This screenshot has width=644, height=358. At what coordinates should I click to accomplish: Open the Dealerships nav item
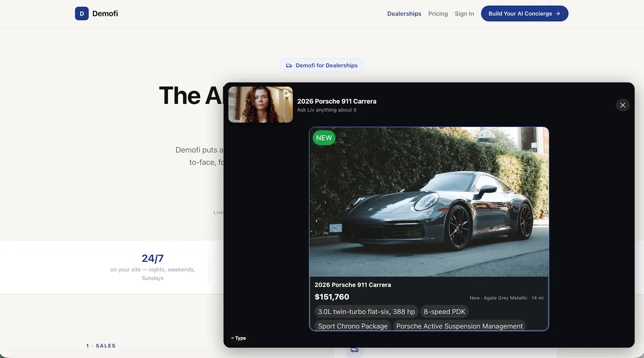pyautogui.click(x=404, y=14)
